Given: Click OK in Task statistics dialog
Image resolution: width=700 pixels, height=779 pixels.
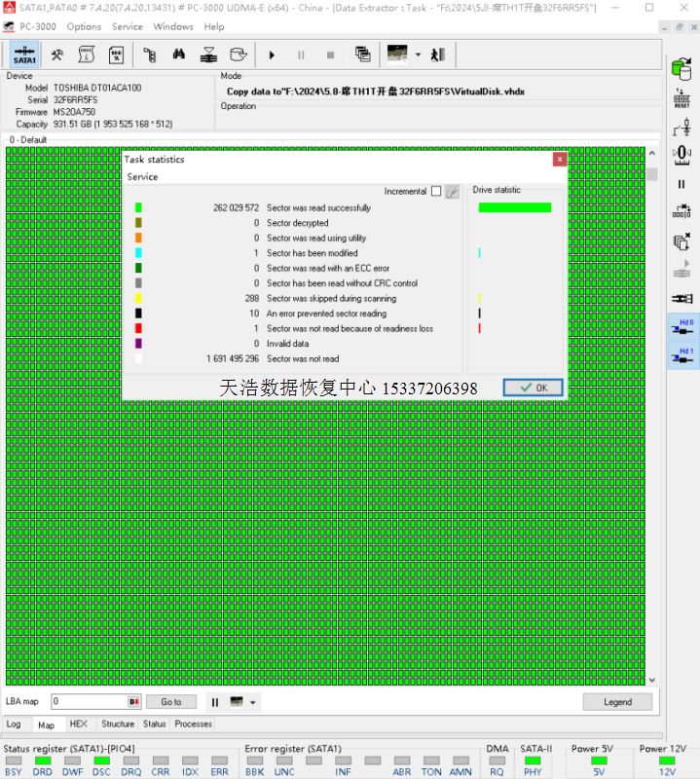Looking at the screenshot, I should 533,388.
